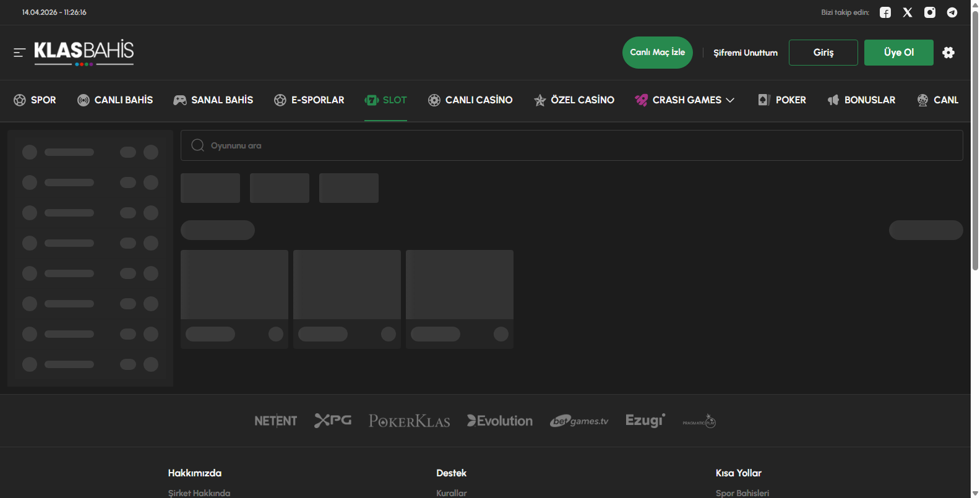The image size is (980, 498).
Task: Open the Telegram social icon
Action: (952, 12)
